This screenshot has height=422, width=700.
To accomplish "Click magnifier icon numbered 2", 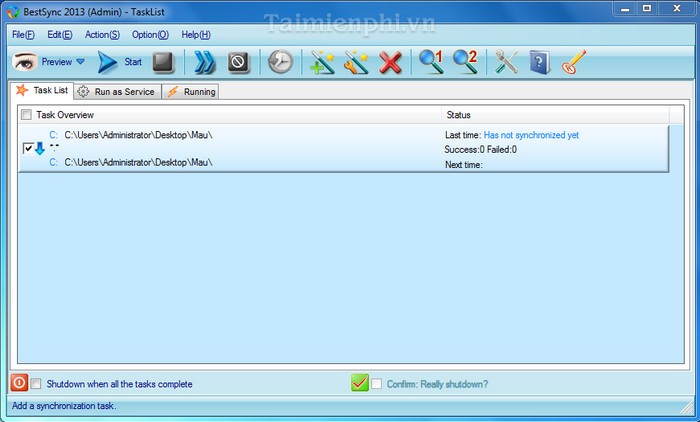I will 465,62.
